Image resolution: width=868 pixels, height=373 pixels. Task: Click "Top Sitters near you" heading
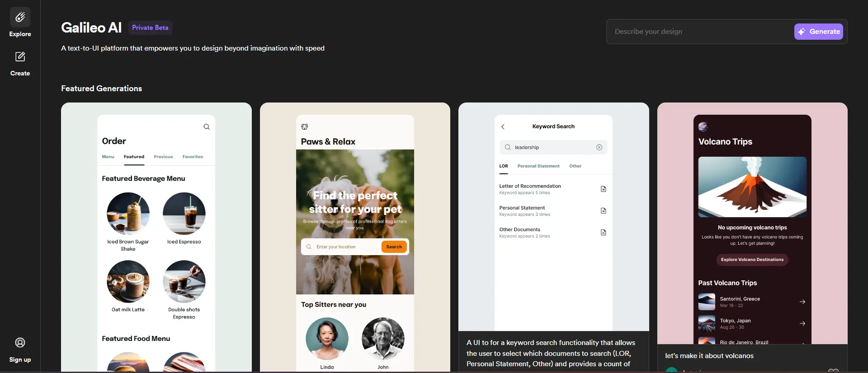(334, 305)
